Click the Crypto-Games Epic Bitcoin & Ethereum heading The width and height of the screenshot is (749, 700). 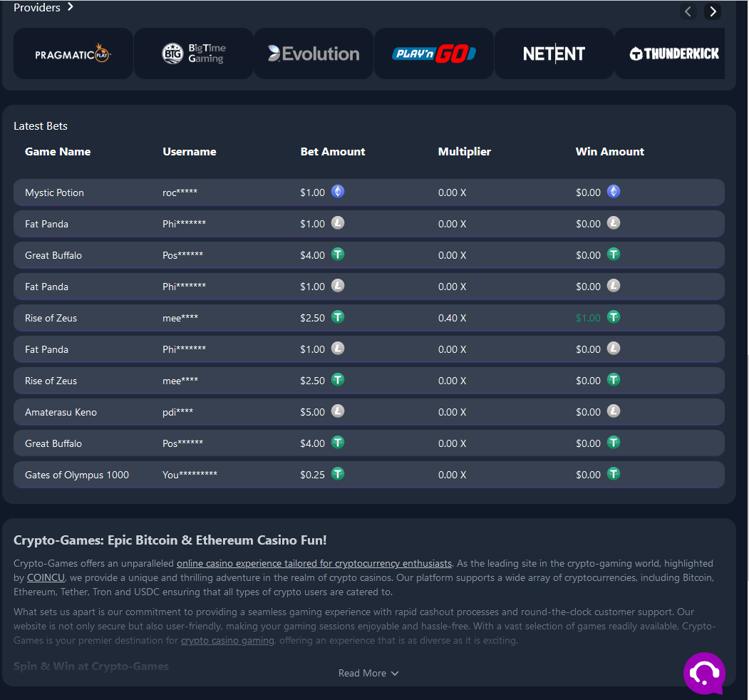(x=170, y=540)
